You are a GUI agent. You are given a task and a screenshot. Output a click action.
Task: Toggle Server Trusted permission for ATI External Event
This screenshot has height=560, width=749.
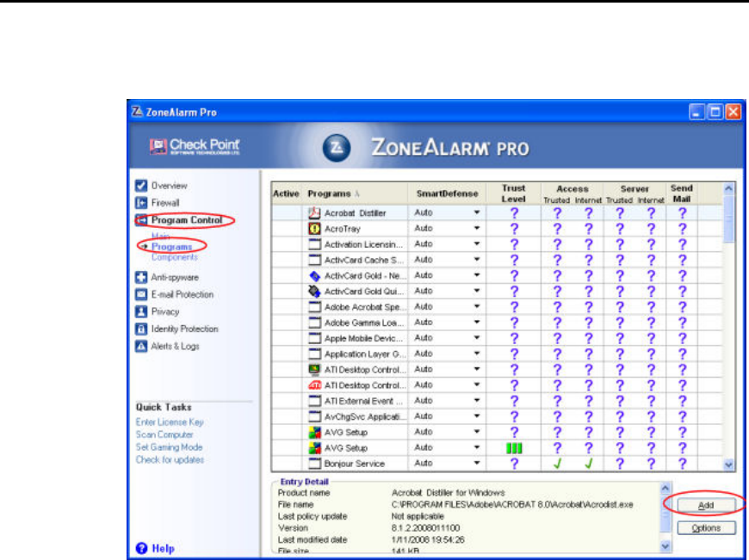pos(620,401)
